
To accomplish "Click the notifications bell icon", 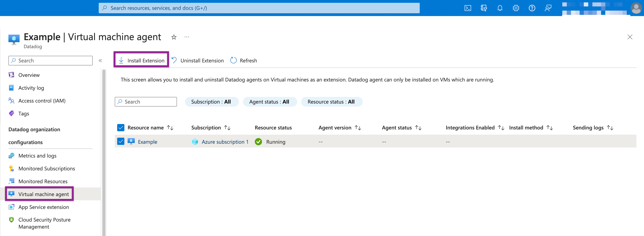I will tap(500, 8).
